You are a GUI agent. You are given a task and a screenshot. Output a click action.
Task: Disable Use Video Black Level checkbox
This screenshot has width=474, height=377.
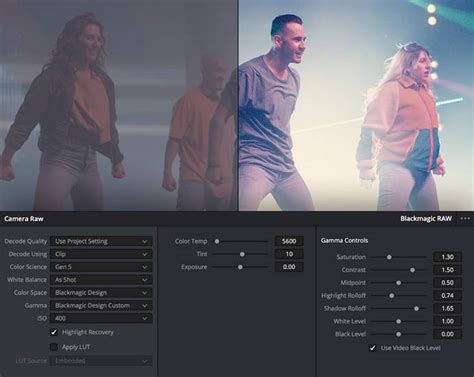tap(372, 348)
